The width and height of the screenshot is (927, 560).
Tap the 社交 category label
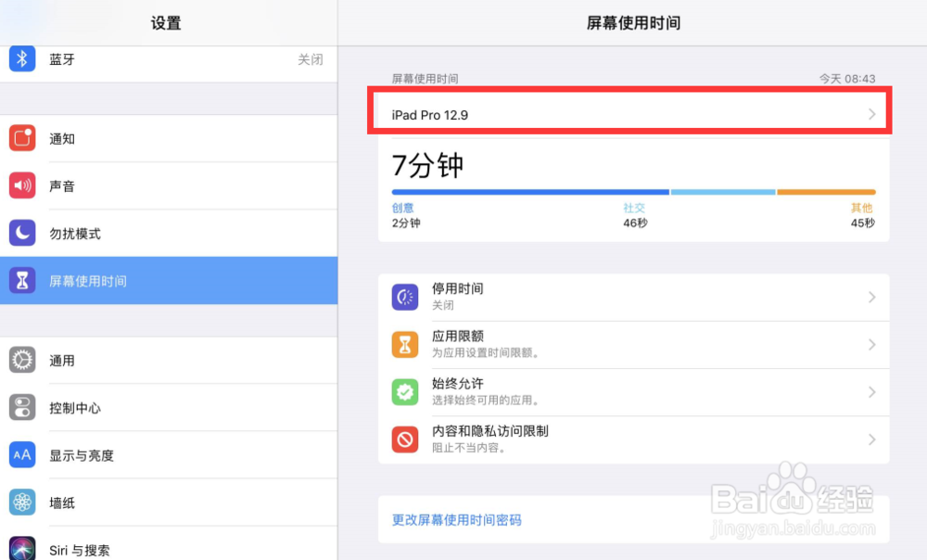click(x=634, y=208)
